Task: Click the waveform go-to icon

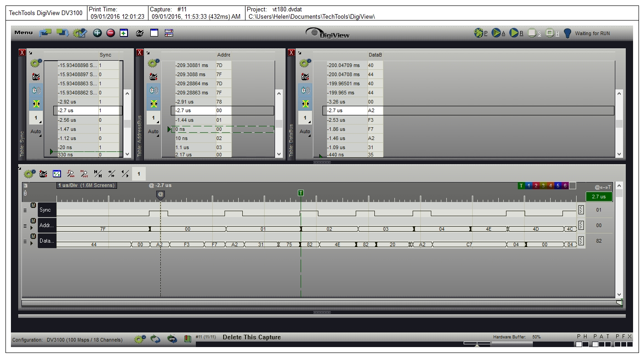Action: pyautogui.click(x=43, y=174)
